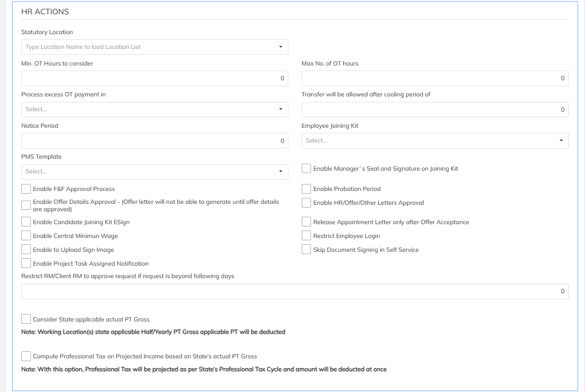Click the transfer cooling period input field
Image resolution: width=585 pixels, height=392 pixels.
point(435,109)
